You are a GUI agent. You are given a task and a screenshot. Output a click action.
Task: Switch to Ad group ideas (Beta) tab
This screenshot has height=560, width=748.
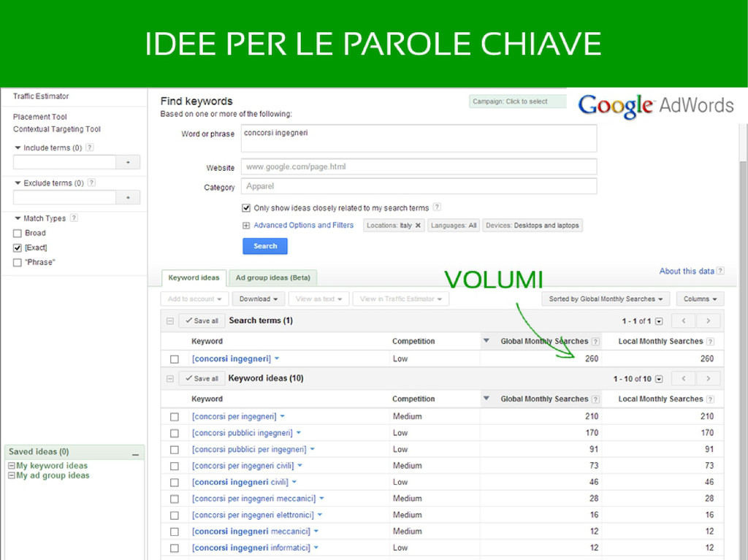[x=273, y=277]
